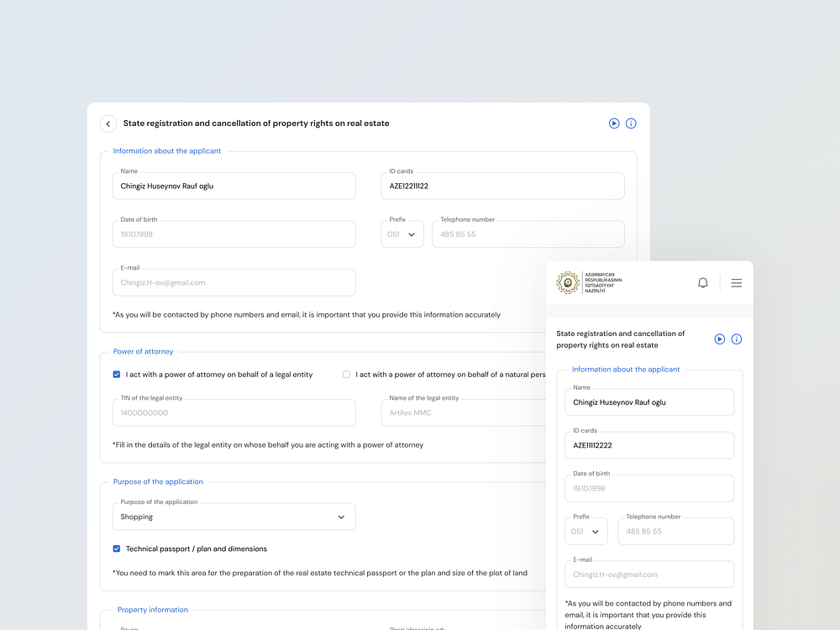Select the desktop E-mail input field
This screenshot has height=630, width=840.
[x=234, y=283]
